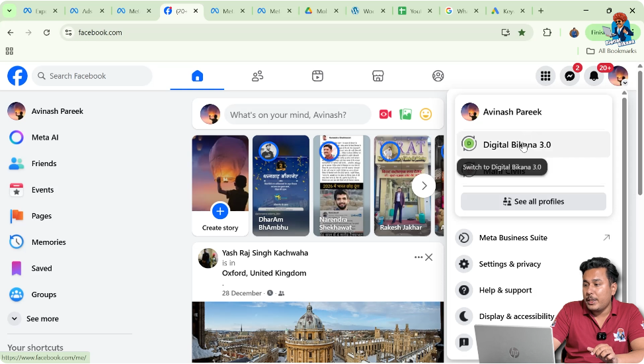Open Meta Business Suite
This screenshot has width=644, height=364.
[x=533, y=238]
